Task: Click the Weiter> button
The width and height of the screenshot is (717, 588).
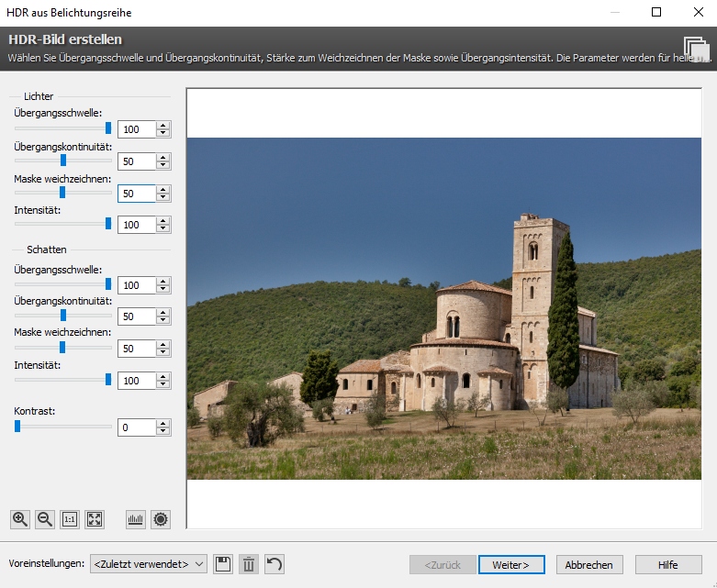Action: point(511,565)
